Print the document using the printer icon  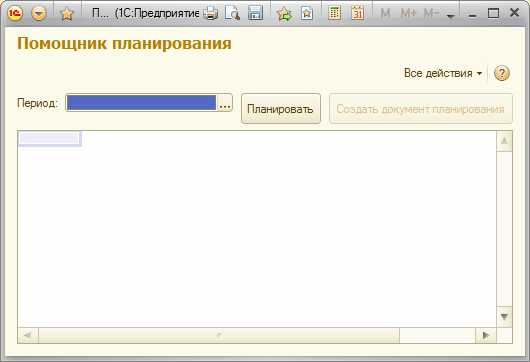click(x=211, y=14)
